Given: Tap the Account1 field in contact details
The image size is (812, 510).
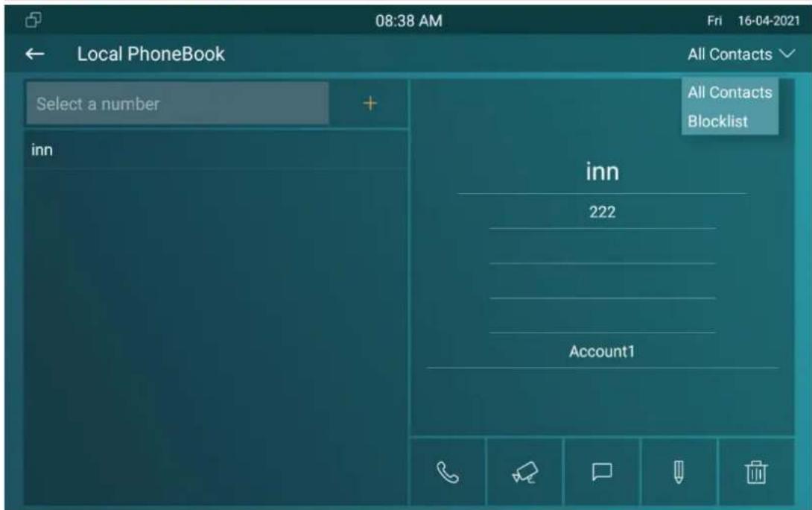Looking at the screenshot, I should click(x=602, y=351).
